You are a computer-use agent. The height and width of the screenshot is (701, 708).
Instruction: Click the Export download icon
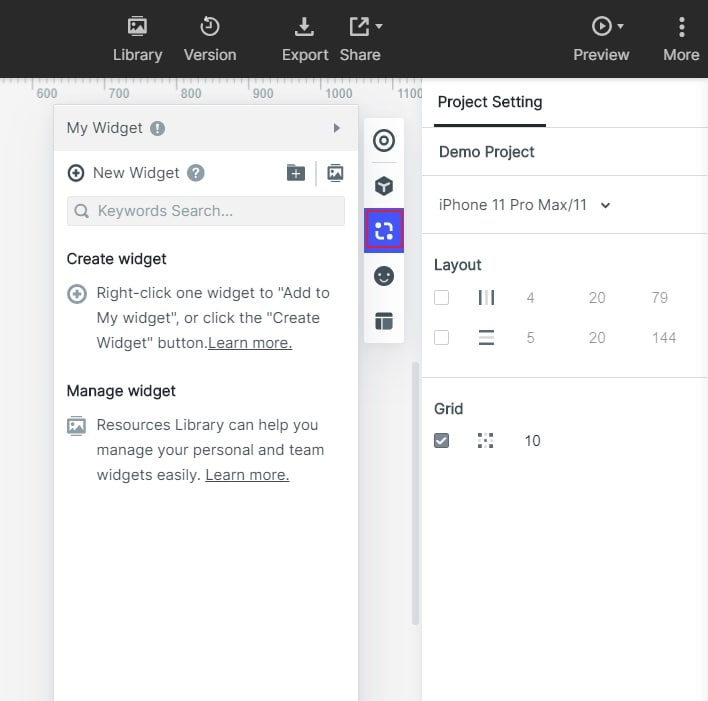tap(304, 27)
